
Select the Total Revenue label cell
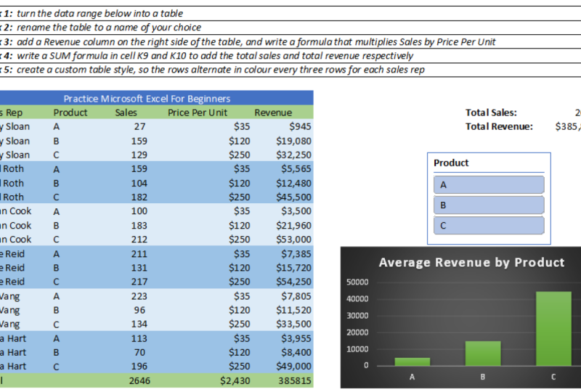pos(499,127)
